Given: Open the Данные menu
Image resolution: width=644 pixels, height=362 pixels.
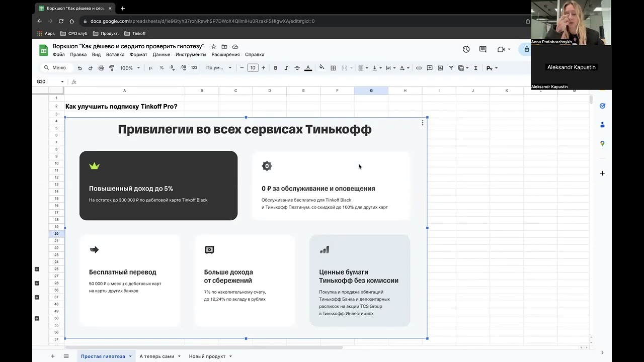Looking at the screenshot, I should [162, 54].
